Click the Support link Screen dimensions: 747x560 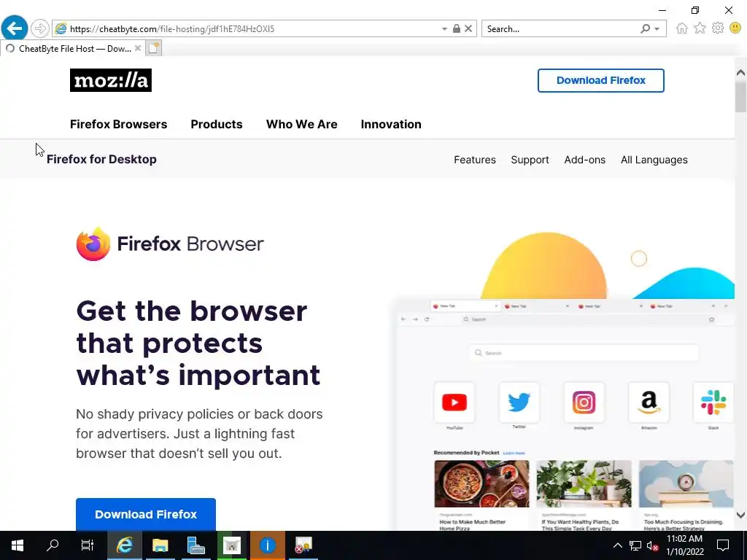pos(530,160)
